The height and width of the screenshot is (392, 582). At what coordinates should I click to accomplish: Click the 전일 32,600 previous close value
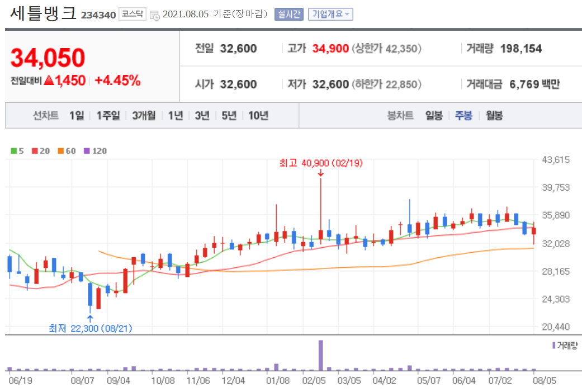tap(238, 49)
